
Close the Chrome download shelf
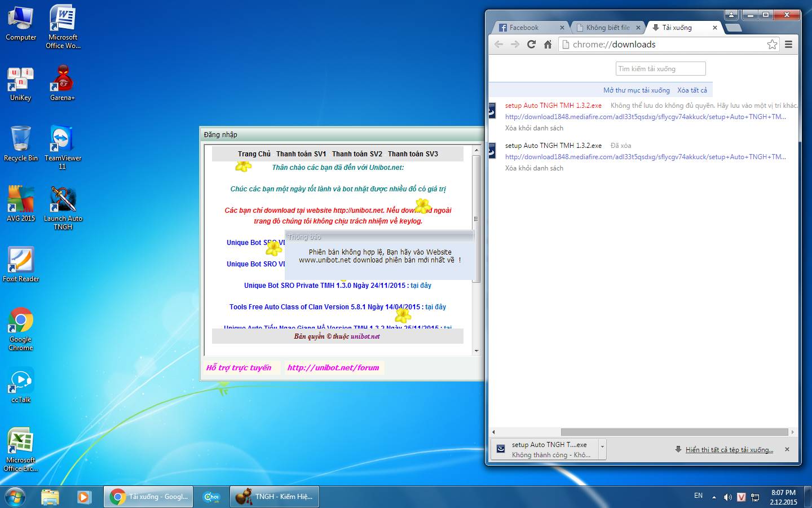click(x=787, y=449)
